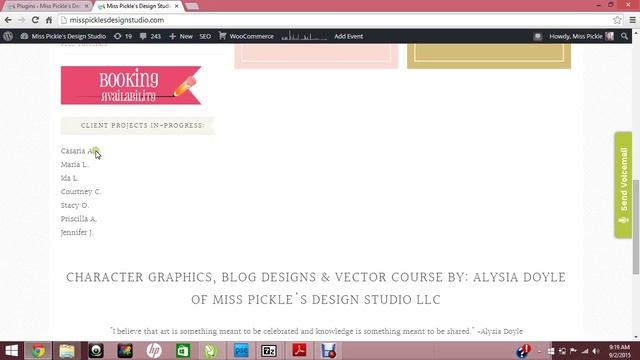The width and height of the screenshot is (640, 360).
Task: Open Photoshop Elements (pse) taskbar icon
Action: 241,351
